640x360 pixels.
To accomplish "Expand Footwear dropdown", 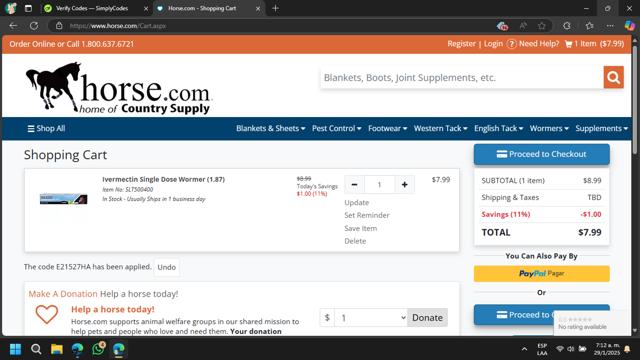I will (x=387, y=129).
